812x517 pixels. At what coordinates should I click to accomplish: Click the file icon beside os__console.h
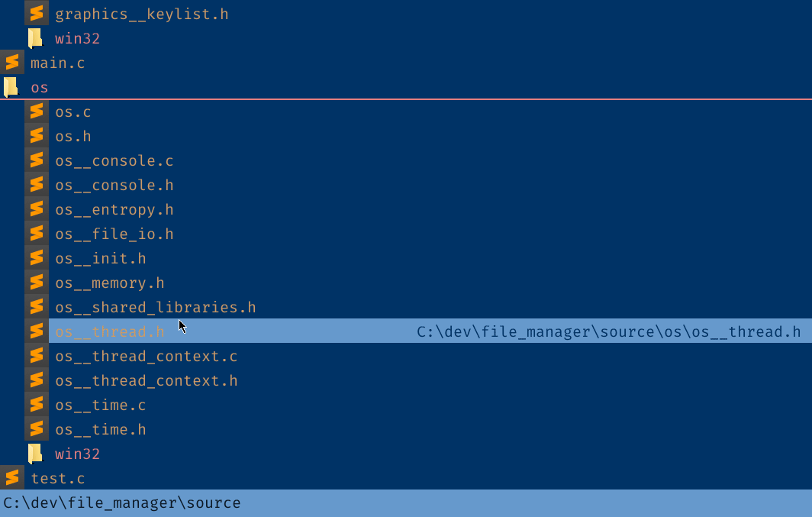click(37, 184)
